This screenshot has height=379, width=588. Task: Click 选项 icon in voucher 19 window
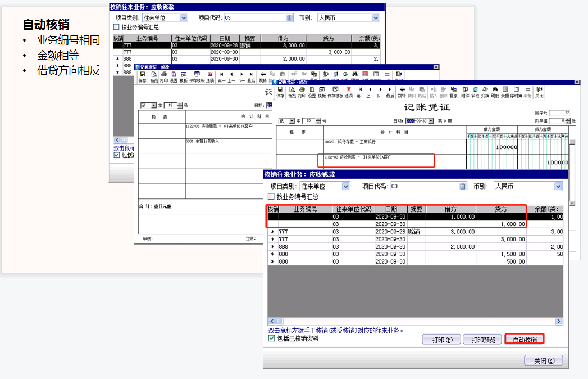coord(210,77)
